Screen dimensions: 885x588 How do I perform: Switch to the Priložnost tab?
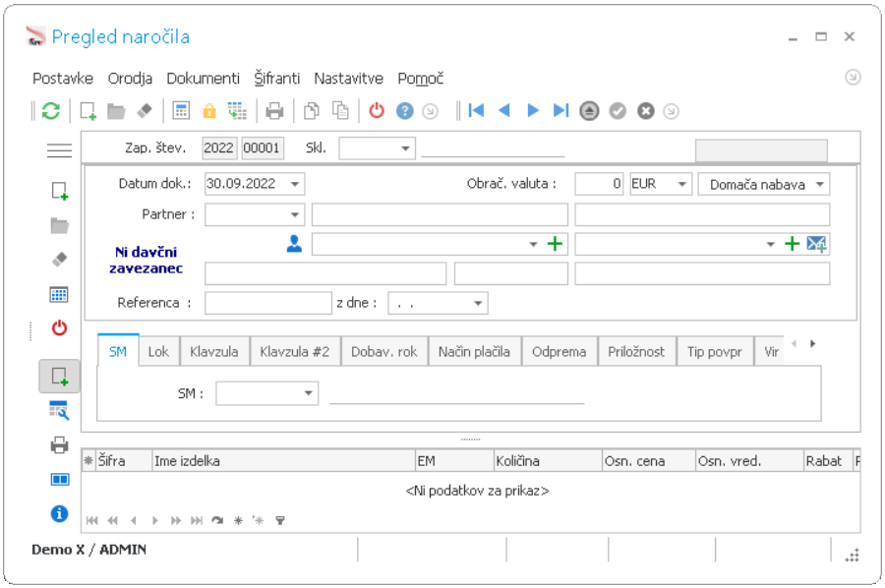point(636,352)
